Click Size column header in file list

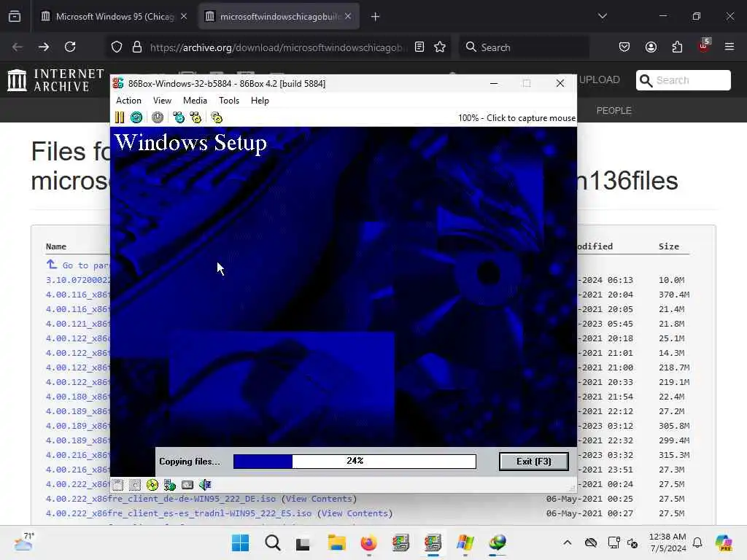click(669, 246)
